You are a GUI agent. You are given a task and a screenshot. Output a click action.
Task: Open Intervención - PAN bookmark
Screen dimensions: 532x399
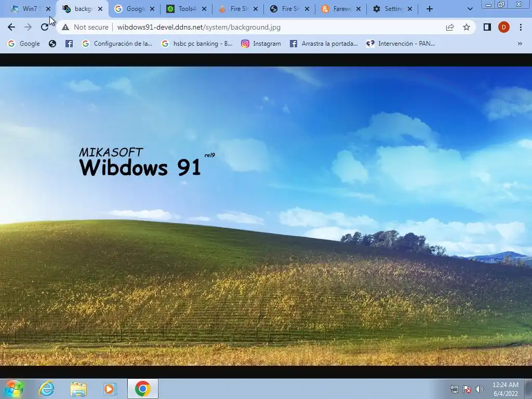401,44
